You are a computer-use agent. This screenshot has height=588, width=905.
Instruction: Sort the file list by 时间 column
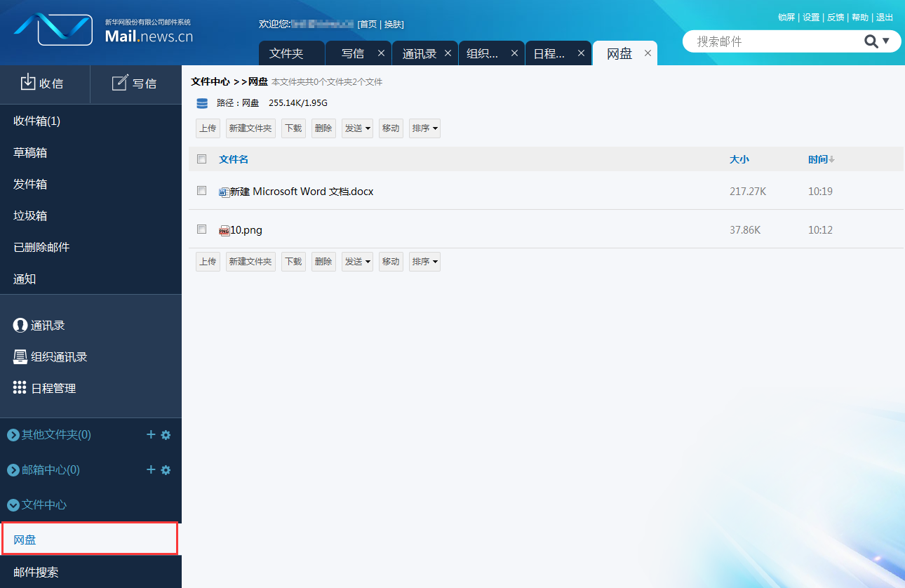point(821,159)
